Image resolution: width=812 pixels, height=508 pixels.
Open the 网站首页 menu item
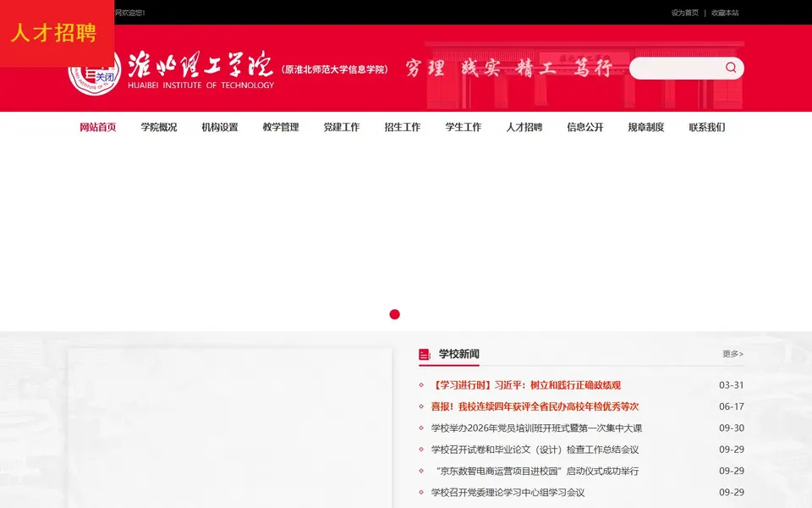[x=98, y=127]
